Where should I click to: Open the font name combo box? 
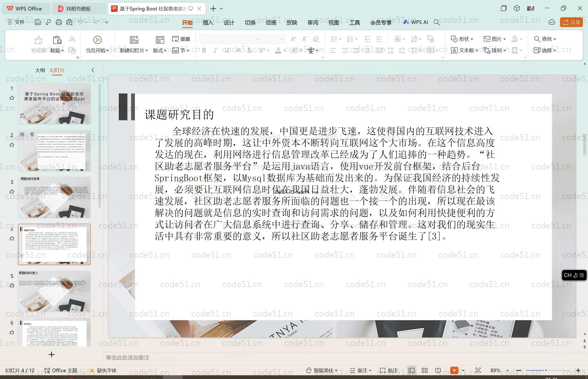pos(230,39)
